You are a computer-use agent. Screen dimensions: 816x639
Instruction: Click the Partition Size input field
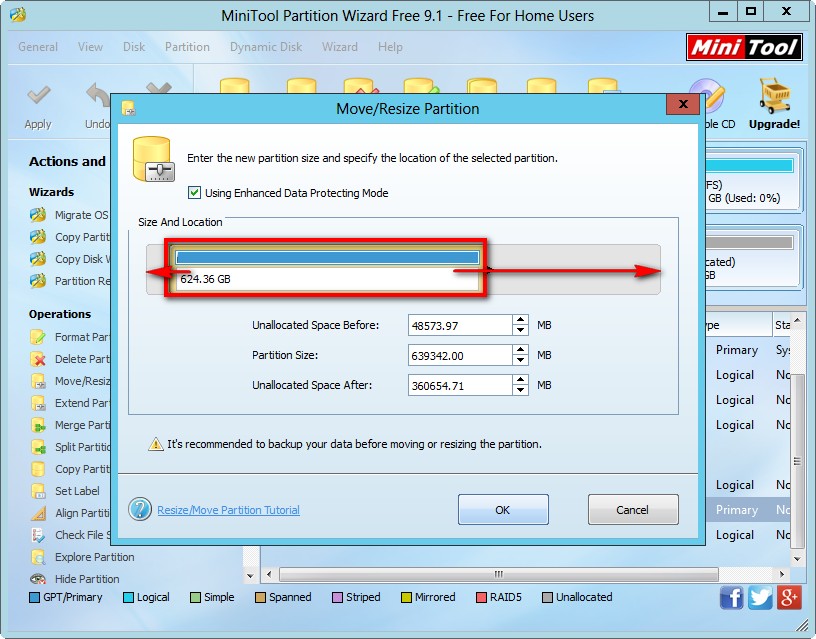(460, 355)
